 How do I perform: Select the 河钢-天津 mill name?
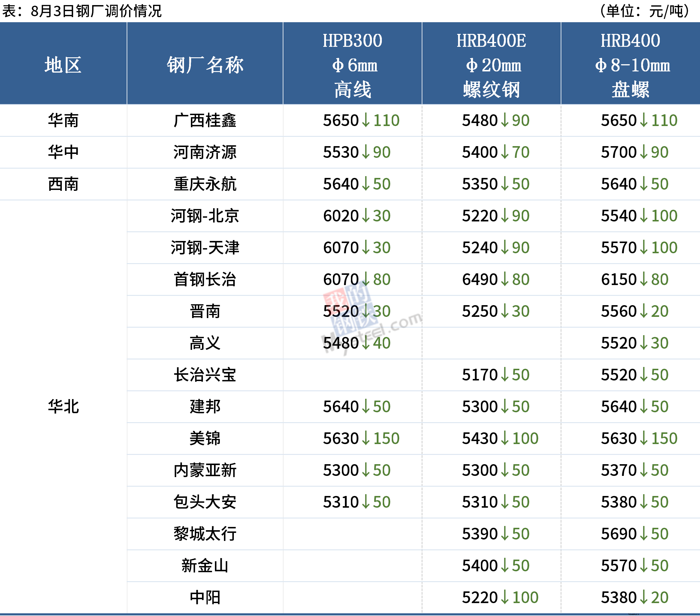pos(205,248)
